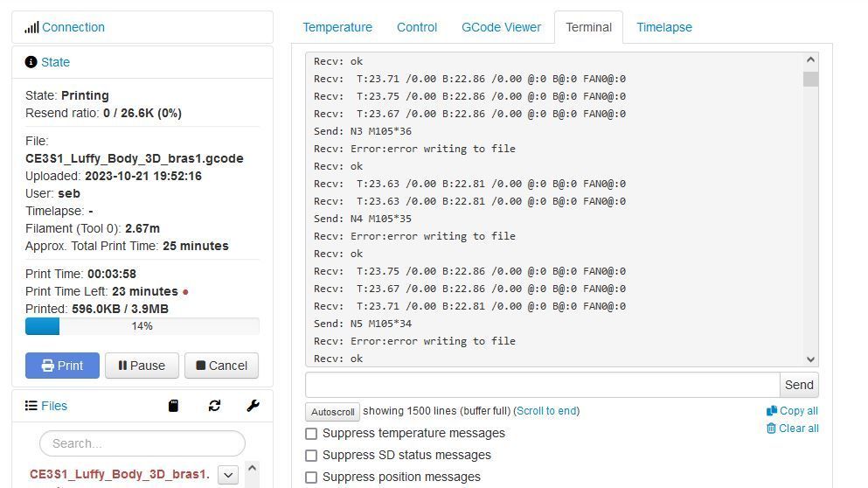Click the Copy all link
Image resolution: width=868 pixels, height=488 pixels.
click(x=798, y=411)
